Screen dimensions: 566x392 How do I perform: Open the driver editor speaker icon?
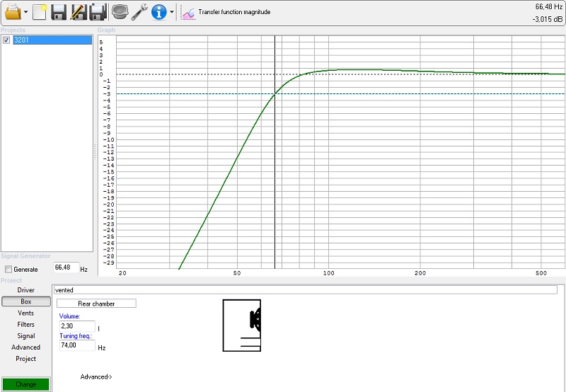(120, 12)
